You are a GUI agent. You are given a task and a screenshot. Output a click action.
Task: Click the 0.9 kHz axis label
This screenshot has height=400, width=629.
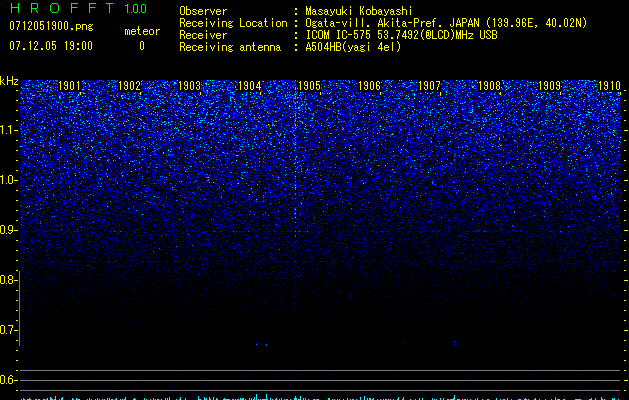[x=8, y=230]
